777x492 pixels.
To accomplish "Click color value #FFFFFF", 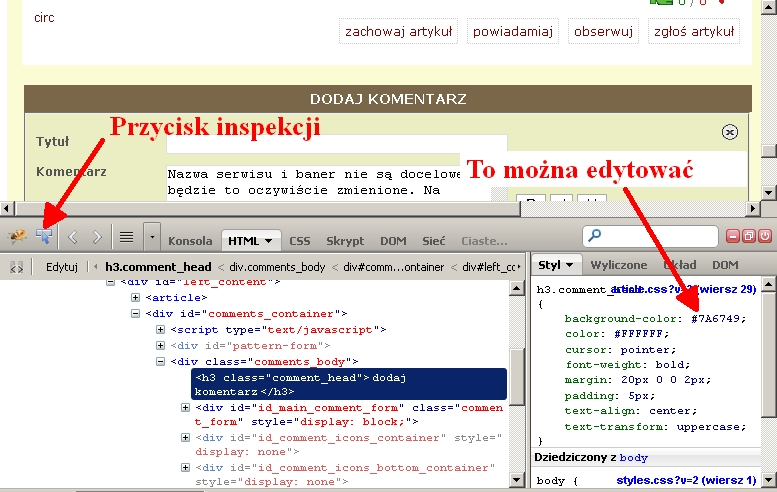I will tap(641, 334).
